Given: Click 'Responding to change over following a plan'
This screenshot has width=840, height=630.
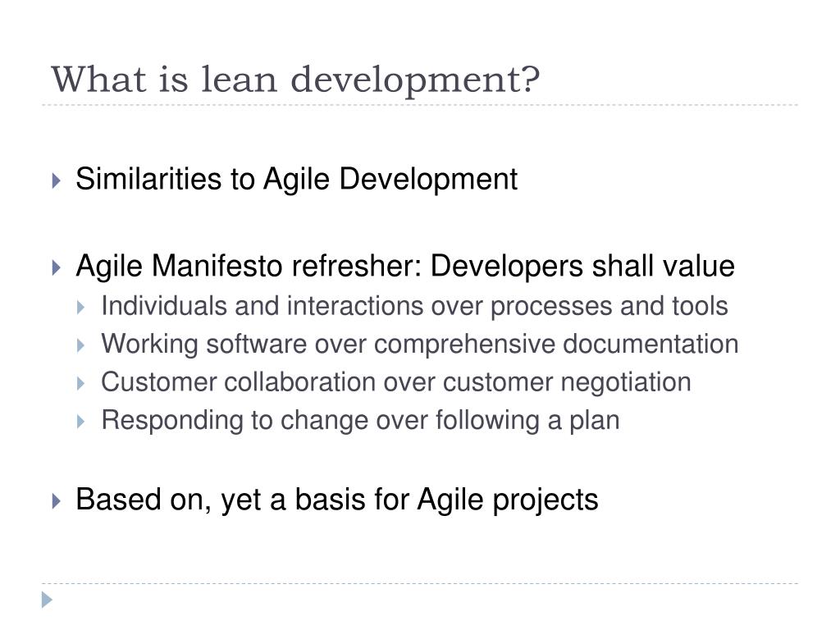Looking at the screenshot, I should click(x=360, y=421).
